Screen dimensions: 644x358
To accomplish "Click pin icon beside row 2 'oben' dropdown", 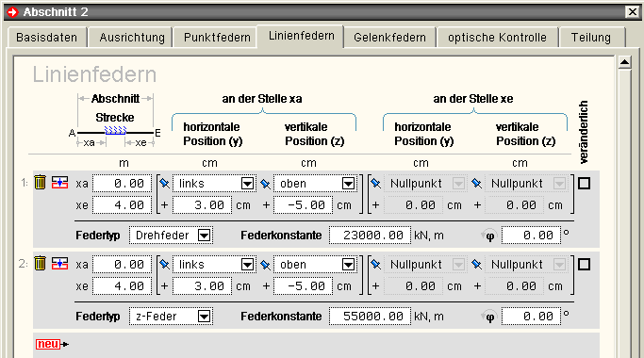I will (x=266, y=265).
